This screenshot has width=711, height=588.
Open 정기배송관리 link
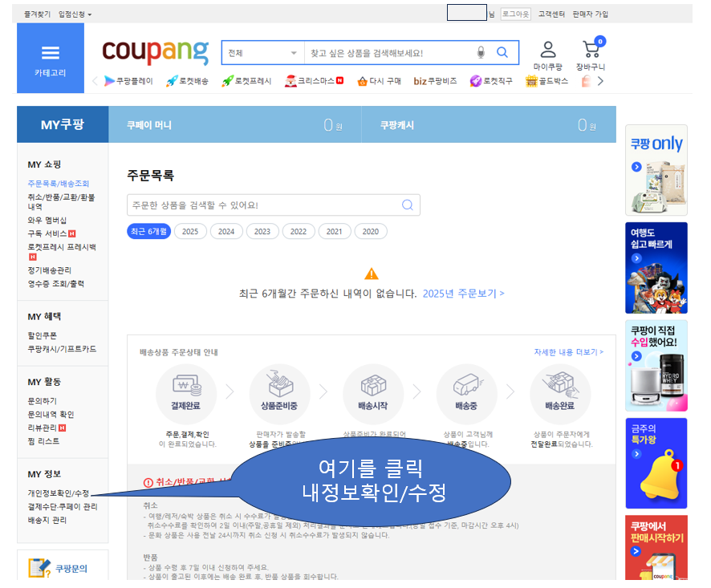point(50,270)
